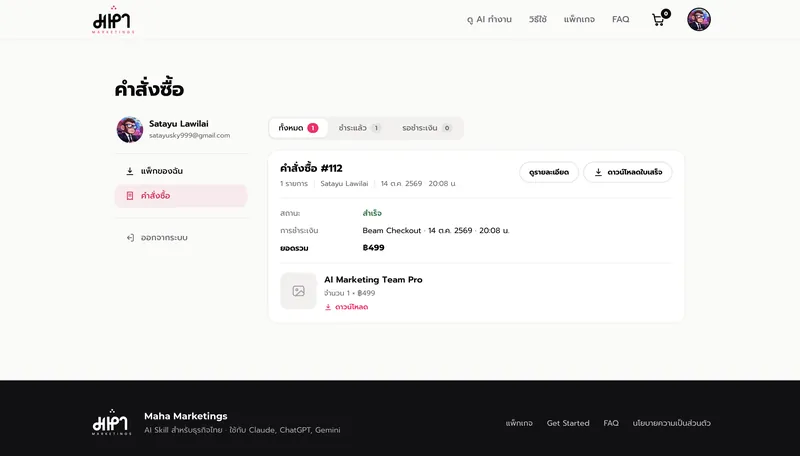
Task: Click the Maha Marketings logo in the header
Action: [113, 20]
